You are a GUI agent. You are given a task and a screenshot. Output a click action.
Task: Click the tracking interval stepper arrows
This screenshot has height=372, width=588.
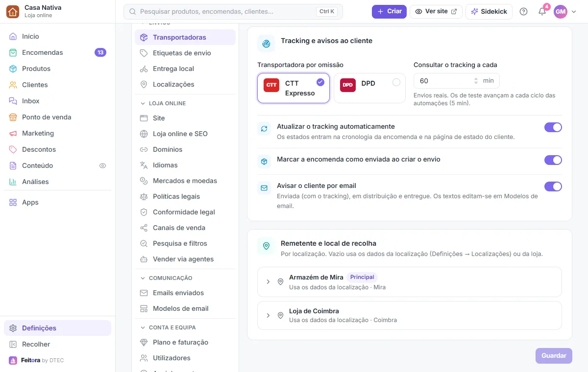pos(476,81)
